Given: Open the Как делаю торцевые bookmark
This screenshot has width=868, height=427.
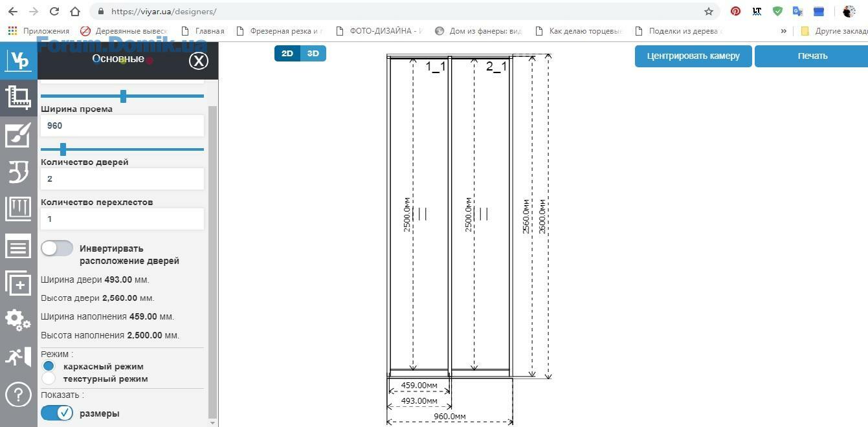Looking at the screenshot, I should point(578,31).
